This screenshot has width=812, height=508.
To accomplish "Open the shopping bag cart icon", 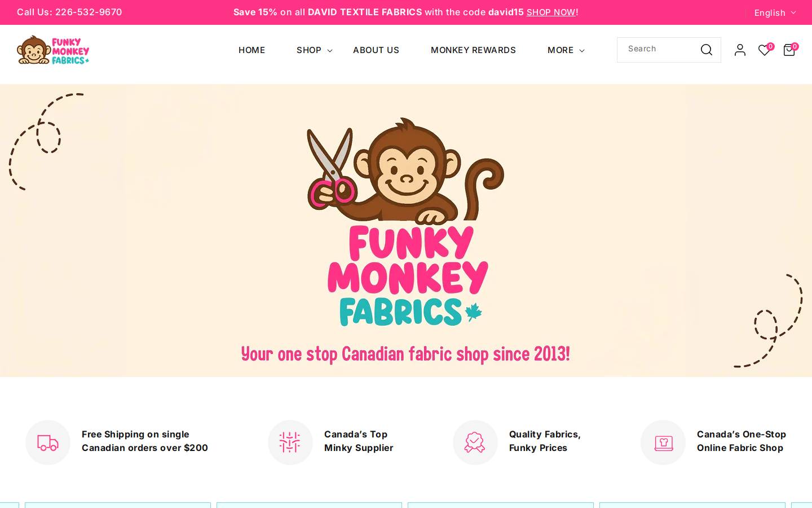I will click(x=789, y=50).
